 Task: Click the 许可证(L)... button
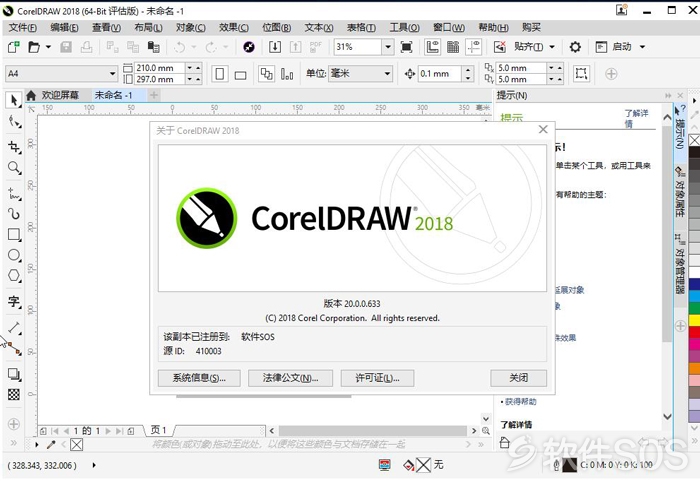377,378
